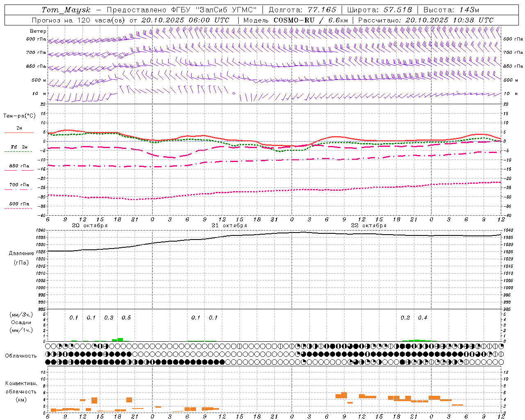This screenshot has height=420, width=525.
Task: Click the 22 октября date label
Action: coord(369,226)
